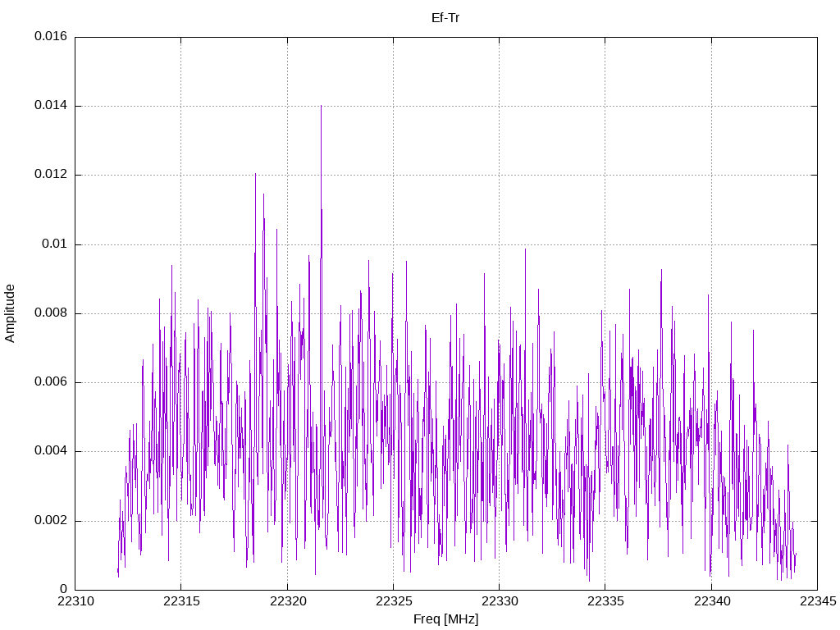
Task: Click the 0.012 peak near 22318.5 MHz
Action: pos(256,176)
